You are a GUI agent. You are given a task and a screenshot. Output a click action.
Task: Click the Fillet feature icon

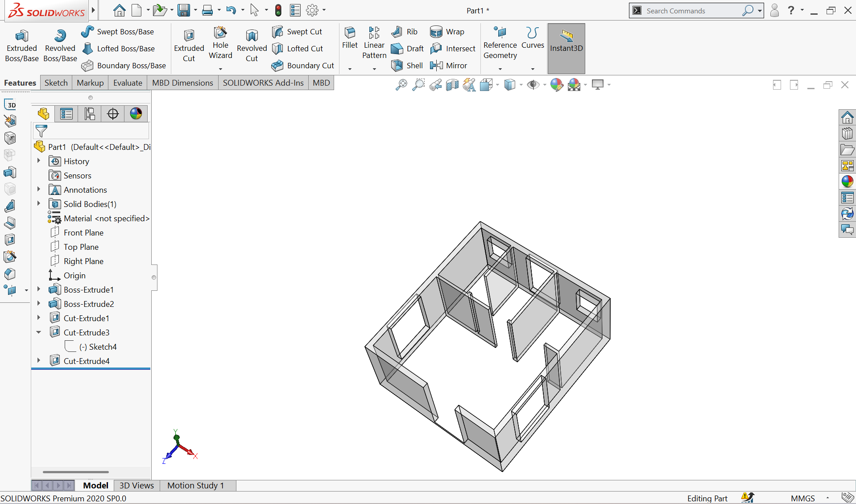[350, 38]
